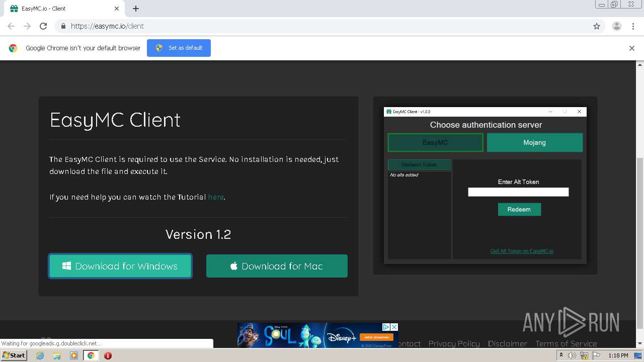Open the Chrome profile avatar menu
Screen dimensions: 644x362
616,26
